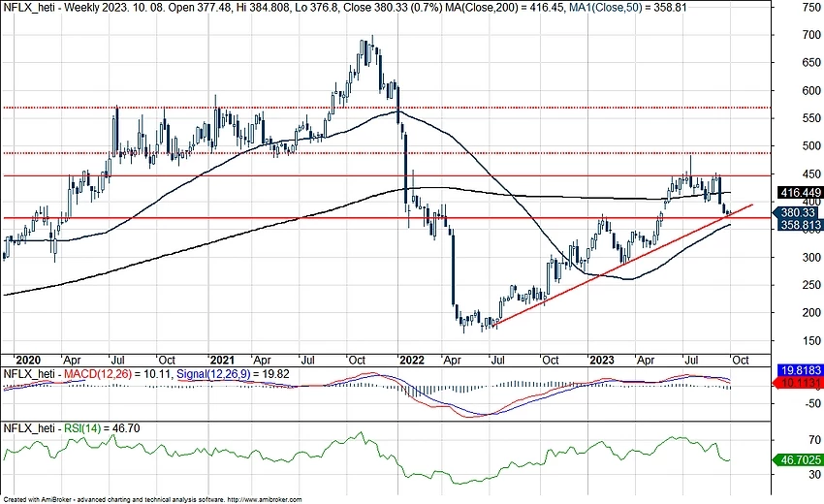The width and height of the screenshot is (824, 504).
Task: Click the -50 label on MACD axis
Action: tap(813, 403)
